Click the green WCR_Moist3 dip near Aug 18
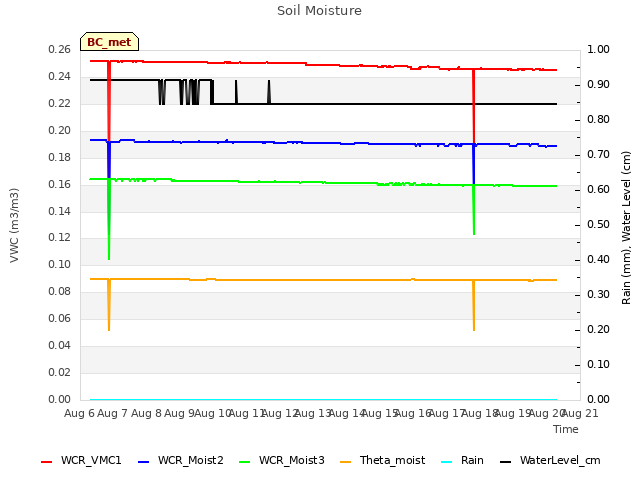 (474, 210)
